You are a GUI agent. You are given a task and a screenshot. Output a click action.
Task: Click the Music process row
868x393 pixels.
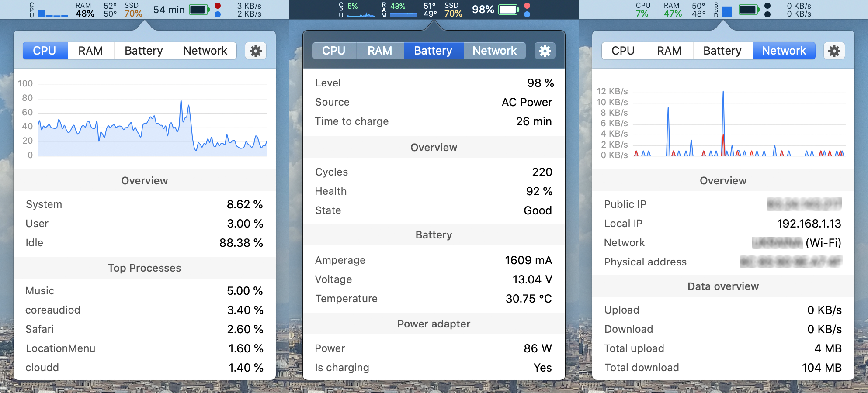[x=144, y=291]
